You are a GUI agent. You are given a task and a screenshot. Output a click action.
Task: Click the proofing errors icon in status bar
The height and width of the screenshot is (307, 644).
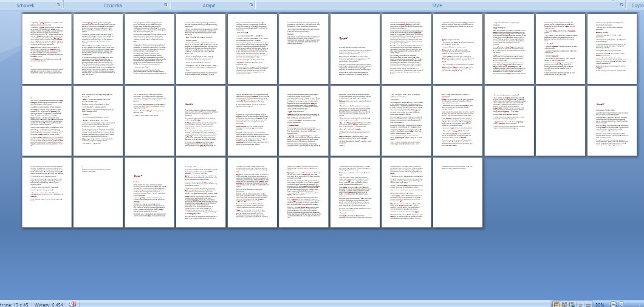pos(72,303)
